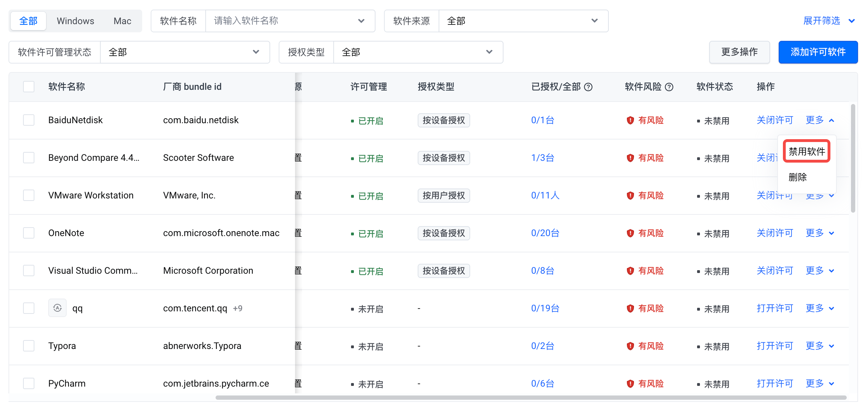Switch to the Windows tab
The width and height of the screenshot is (868, 404).
[75, 21]
